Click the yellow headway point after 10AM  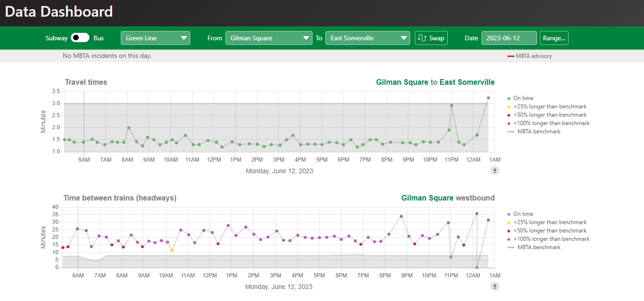coord(172,250)
